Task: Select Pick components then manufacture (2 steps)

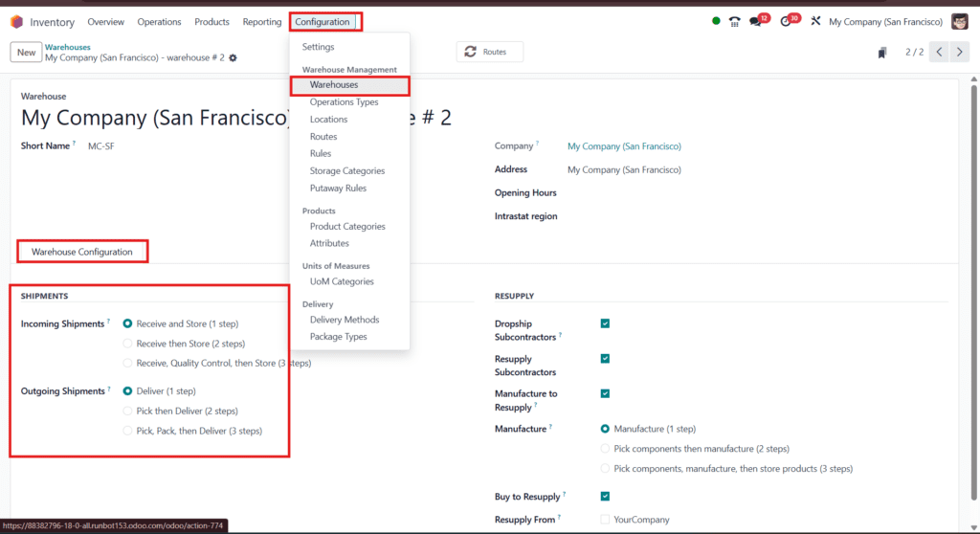Action: (605, 448)
